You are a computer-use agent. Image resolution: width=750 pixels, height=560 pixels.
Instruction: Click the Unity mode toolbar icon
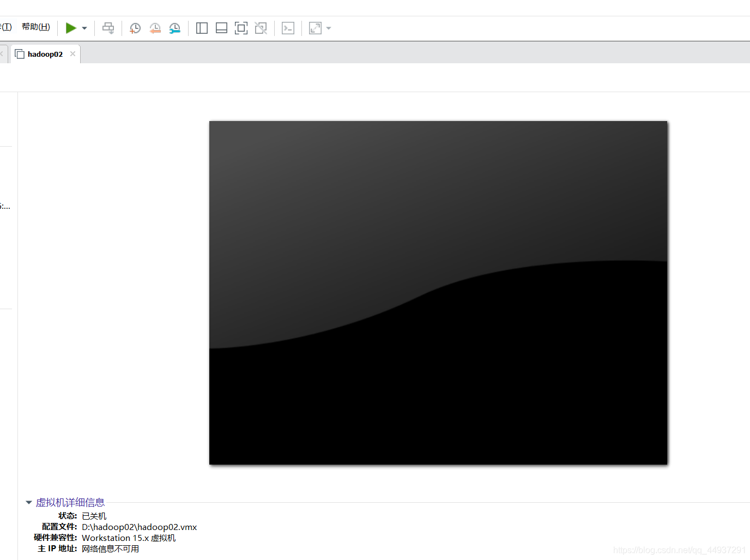[x=261, y=28]
